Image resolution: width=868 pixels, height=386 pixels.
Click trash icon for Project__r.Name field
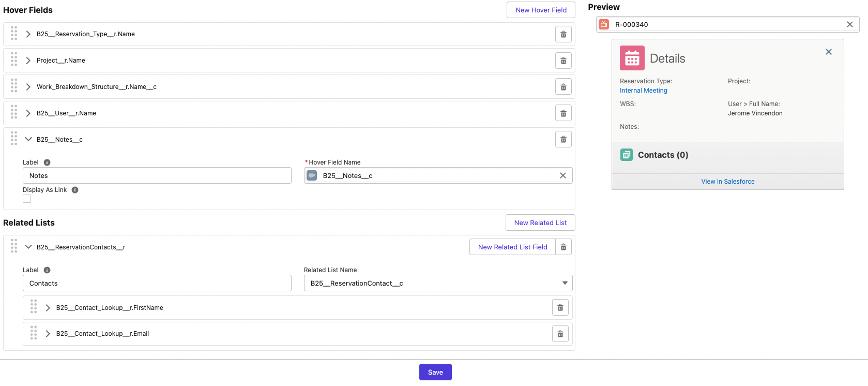pyautogui.click(x=563, y=61)
